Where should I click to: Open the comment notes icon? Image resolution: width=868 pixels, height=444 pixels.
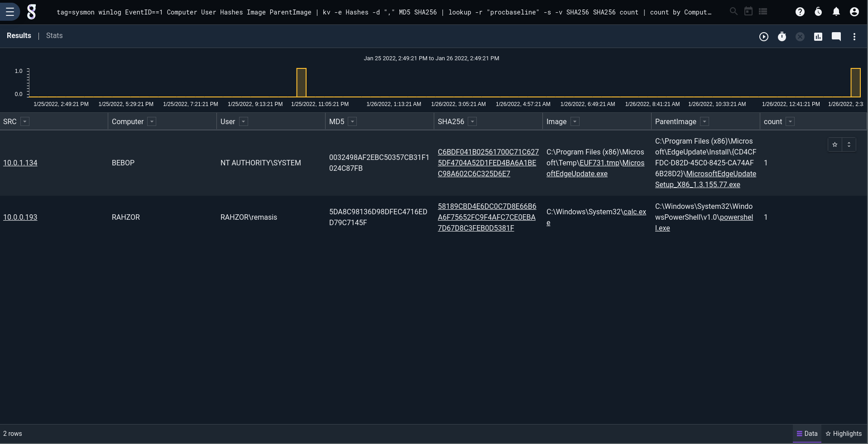(x=836, y=37)
